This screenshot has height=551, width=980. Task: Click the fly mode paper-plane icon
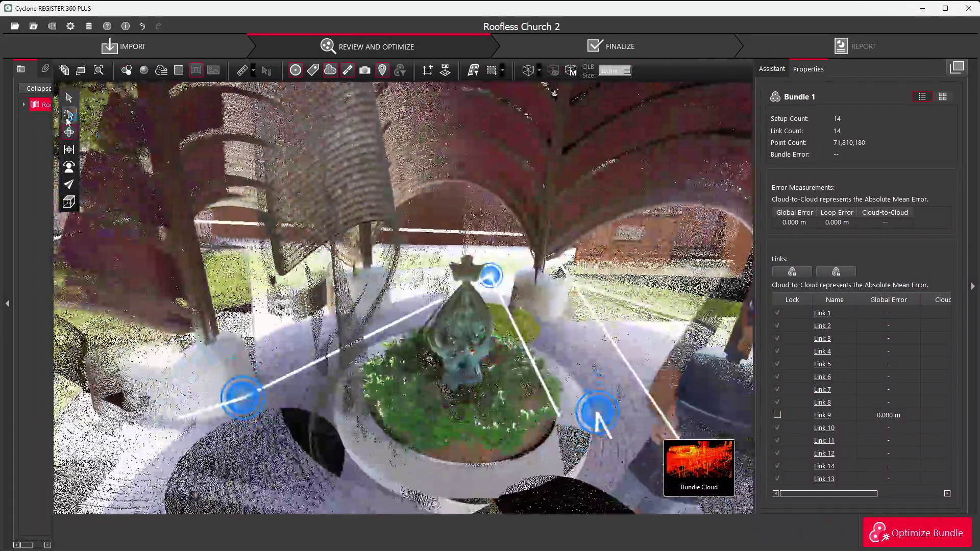pos(69,184)
